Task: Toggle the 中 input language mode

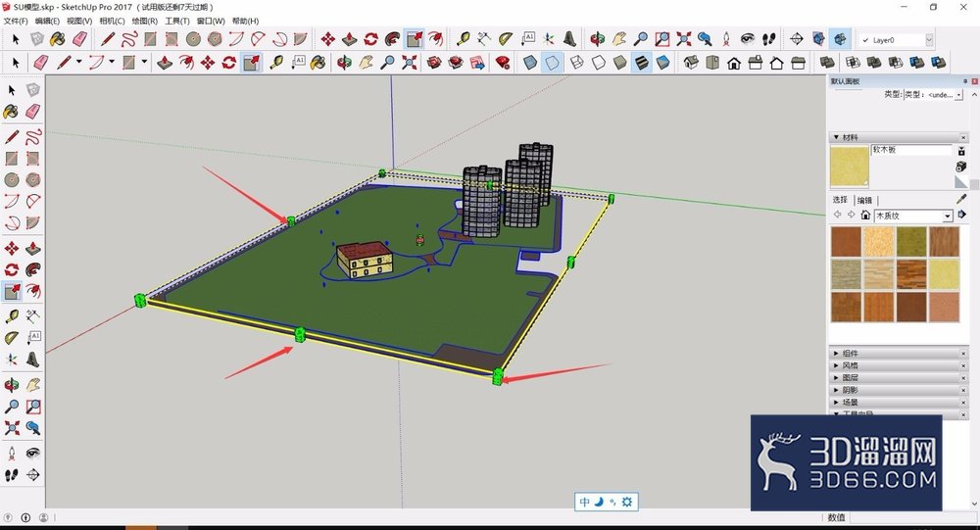Action: pyautogui.click(x=584, y=502)
